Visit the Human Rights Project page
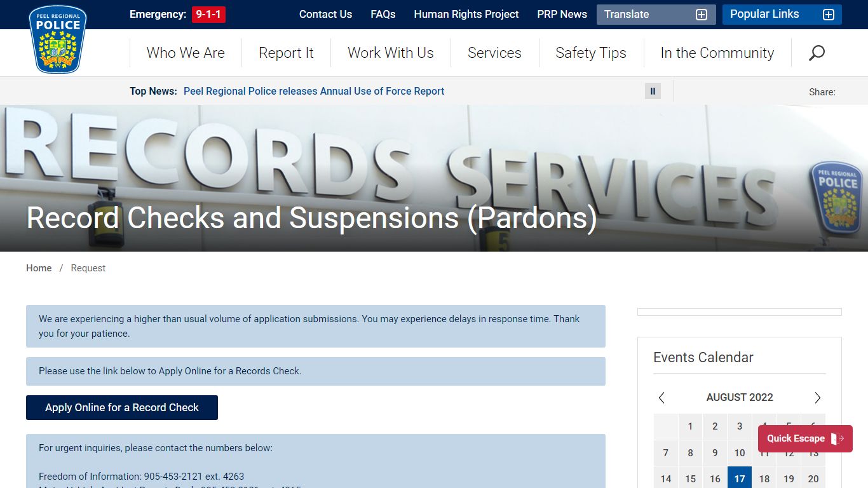This screenshot has width=868, height=488. 466,14
